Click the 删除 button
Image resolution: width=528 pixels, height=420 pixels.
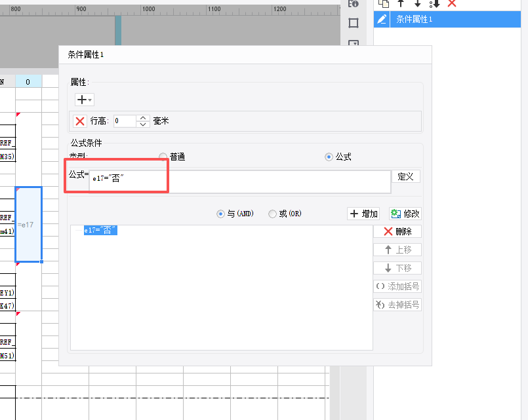(x=397, y=231)
